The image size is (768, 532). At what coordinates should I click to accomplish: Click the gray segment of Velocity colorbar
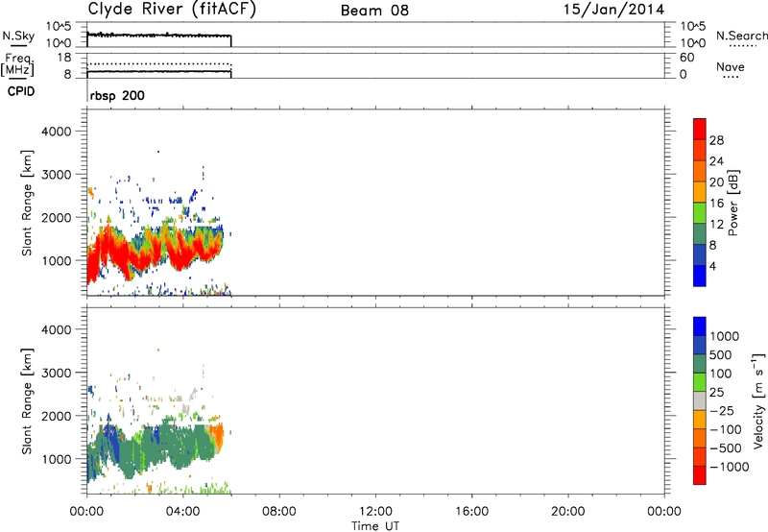700,400
